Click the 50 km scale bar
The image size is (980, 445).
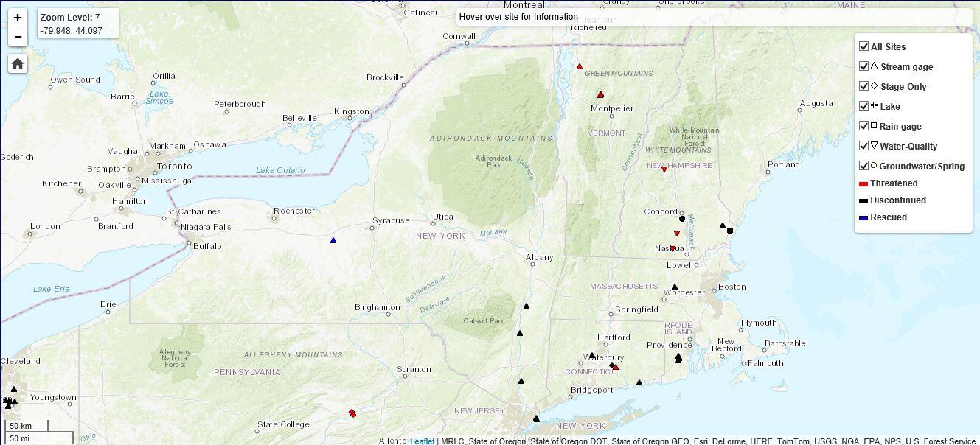(x=27, y=426)
